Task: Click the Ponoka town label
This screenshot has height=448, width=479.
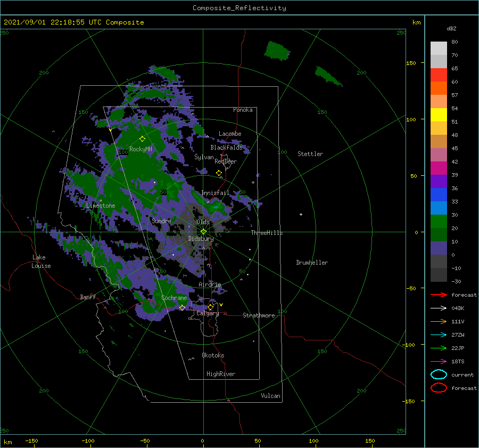Action: [x=243, y=110]
